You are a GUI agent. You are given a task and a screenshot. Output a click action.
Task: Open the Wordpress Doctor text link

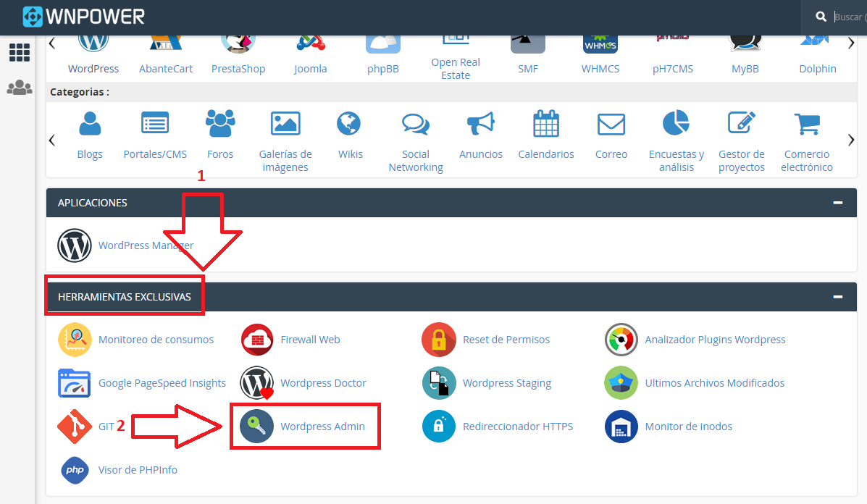pyautogui.click(x=323, y=383)
